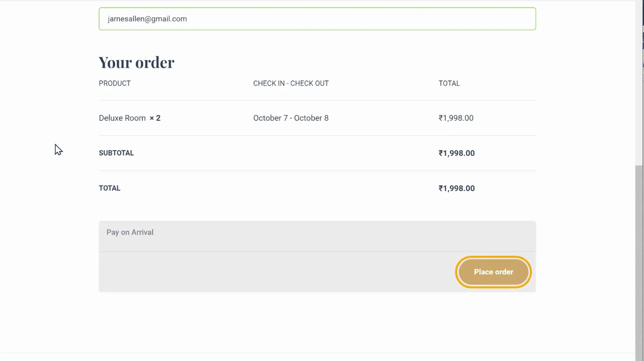This screenshot has width=644, height=361.
Task: Click the SUBTOTAL row label
Action: coord(116,153)
